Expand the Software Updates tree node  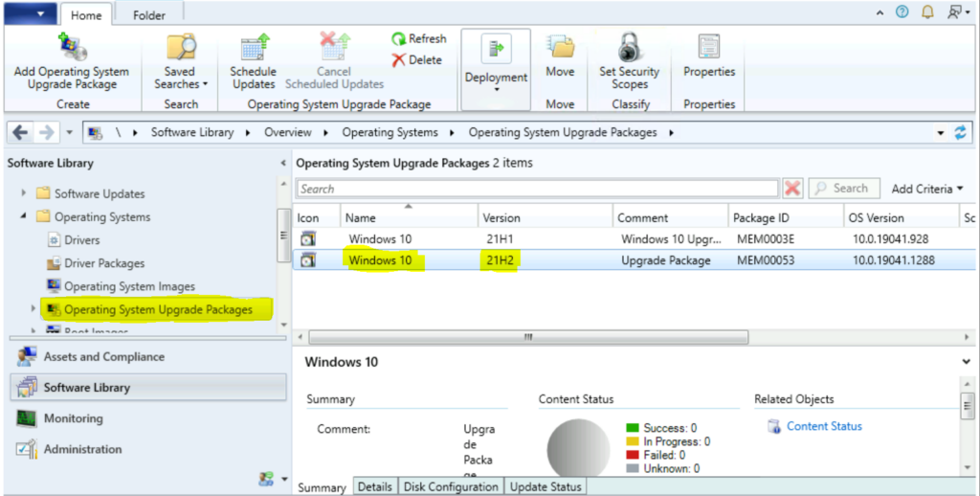[x=24, y=193]
